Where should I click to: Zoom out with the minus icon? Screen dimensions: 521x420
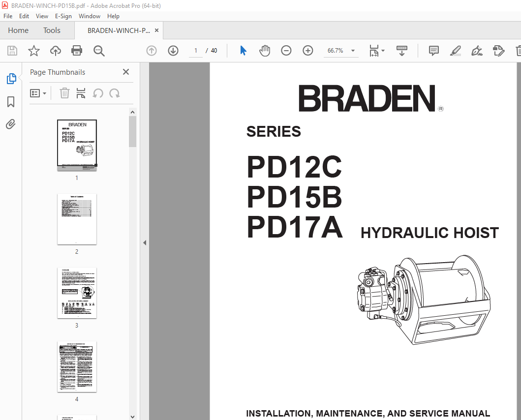286,51
